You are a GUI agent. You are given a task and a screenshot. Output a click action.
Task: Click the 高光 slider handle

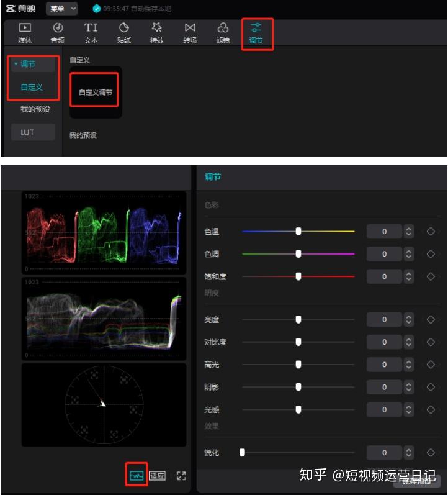coord(298,365)
